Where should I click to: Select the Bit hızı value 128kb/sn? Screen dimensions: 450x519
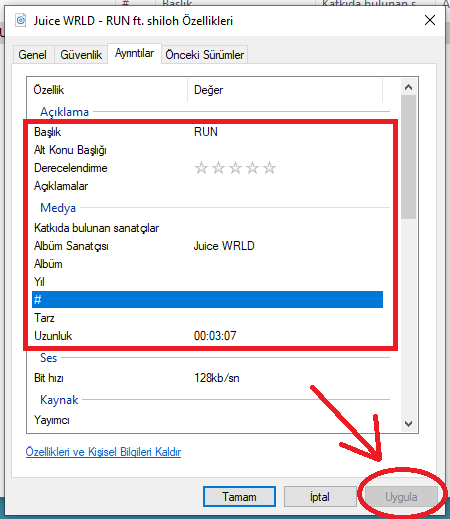(217, 378)
